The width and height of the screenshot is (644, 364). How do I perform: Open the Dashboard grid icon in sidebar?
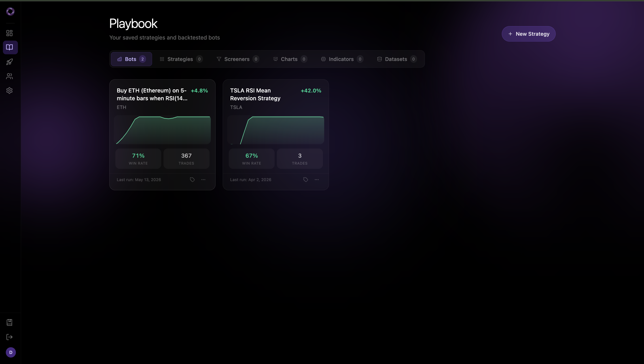pyautogui.click(x=10, y=33)
